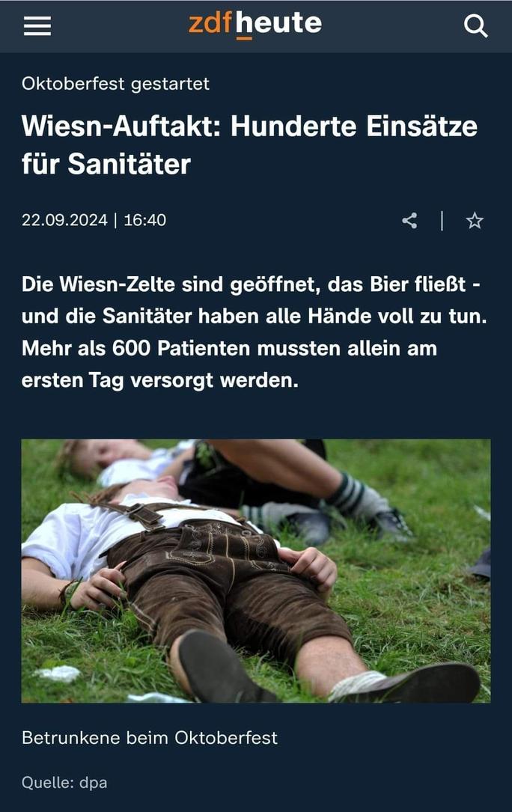Tap the share icon
Screen dimensions: 512x812
tap(409, 221)
